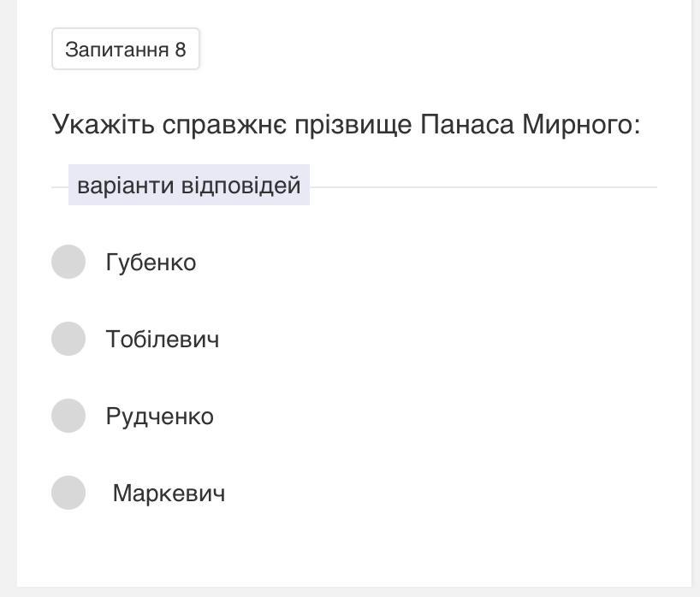Click the word "прізвище" in the question
The image size is (700, 597).
click(x=353, y=125)
